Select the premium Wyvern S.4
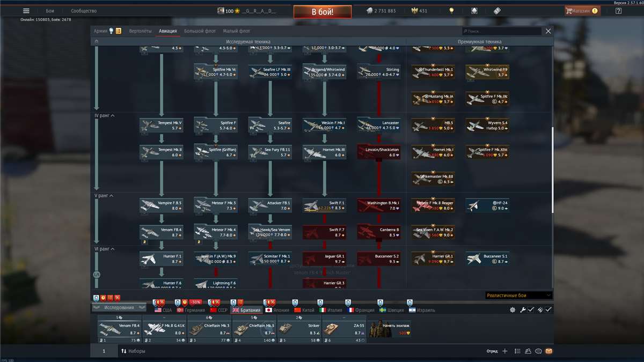 click(487, 125)
